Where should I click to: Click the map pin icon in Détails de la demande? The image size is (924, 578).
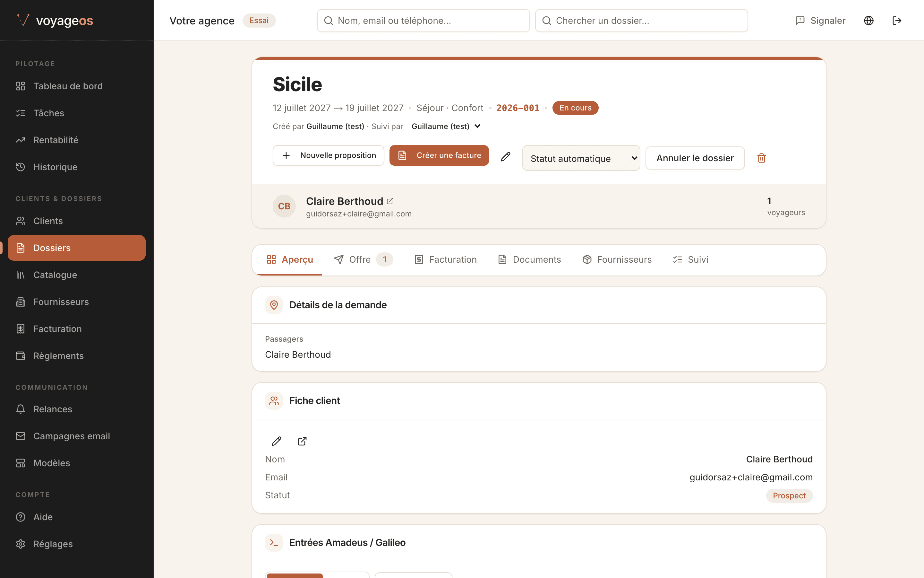coord(274,305)
